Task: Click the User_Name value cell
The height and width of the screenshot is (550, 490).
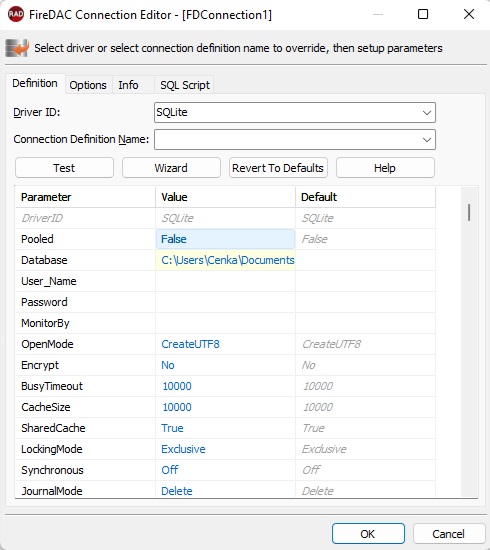Action: [x=225, y=281]
